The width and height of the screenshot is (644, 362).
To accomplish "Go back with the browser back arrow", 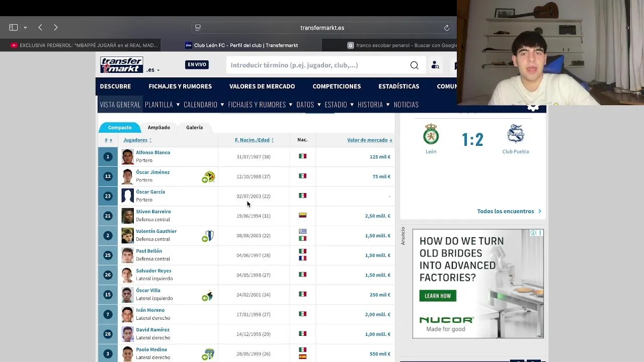I will (x=40, y=27).
